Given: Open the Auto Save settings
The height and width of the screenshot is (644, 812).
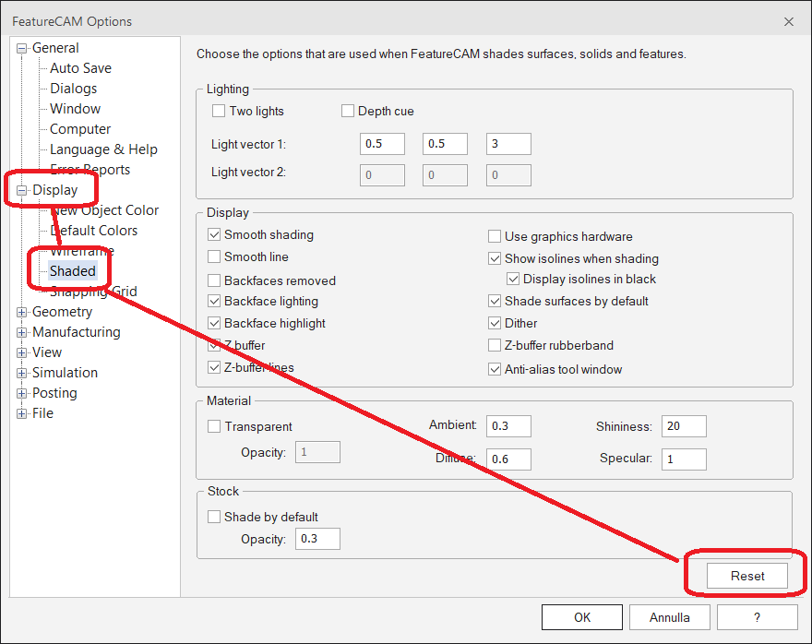Looking at the screenshot, I should click(x=79, y=67).
